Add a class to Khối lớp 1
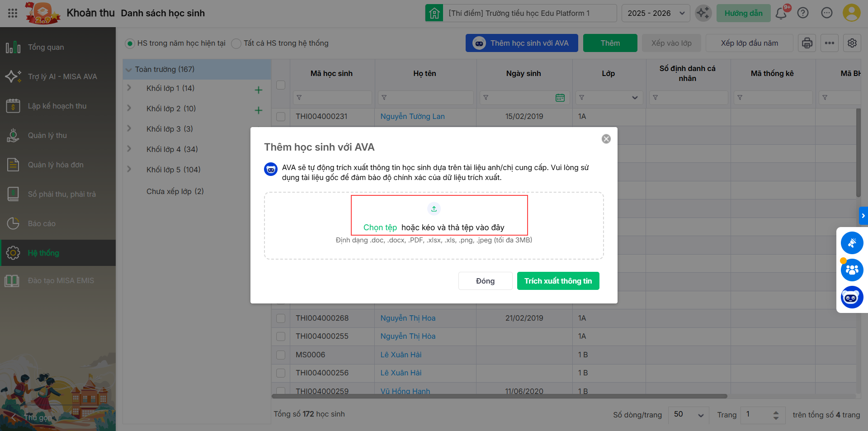 [x=259, y=90]
